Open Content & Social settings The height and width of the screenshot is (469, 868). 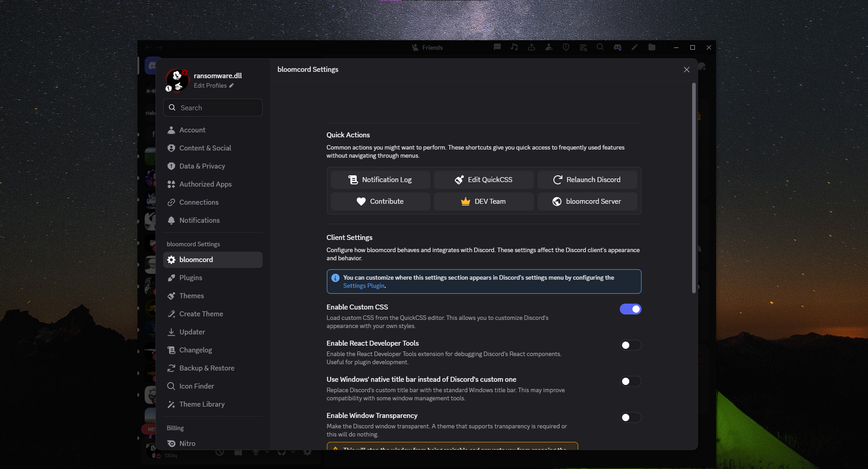pyautogui.click(x=212, y=148)
